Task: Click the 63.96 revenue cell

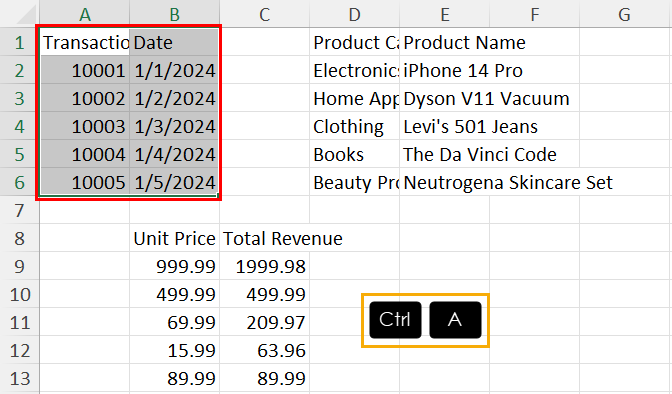Action: [x=264, y=350]
